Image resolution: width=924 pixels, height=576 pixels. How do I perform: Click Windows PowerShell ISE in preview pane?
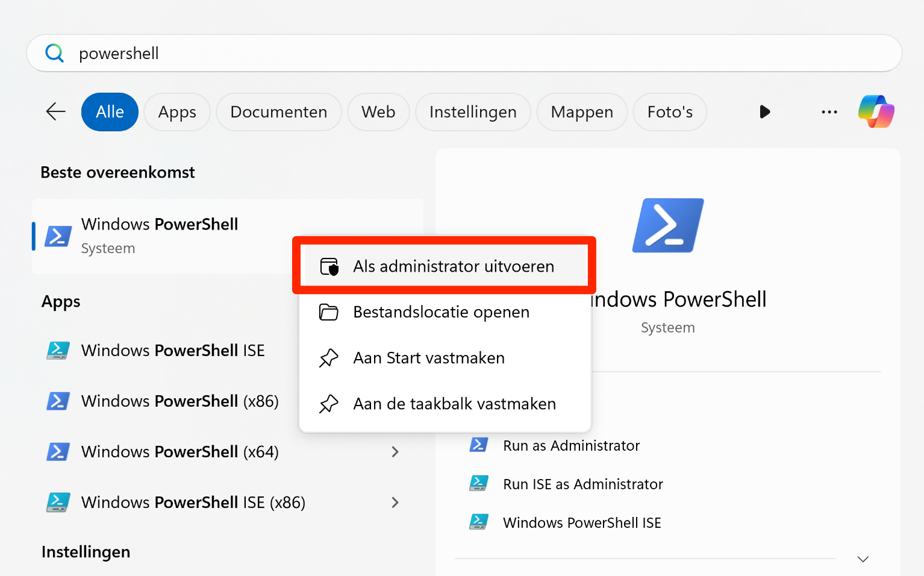click(582, 523)
